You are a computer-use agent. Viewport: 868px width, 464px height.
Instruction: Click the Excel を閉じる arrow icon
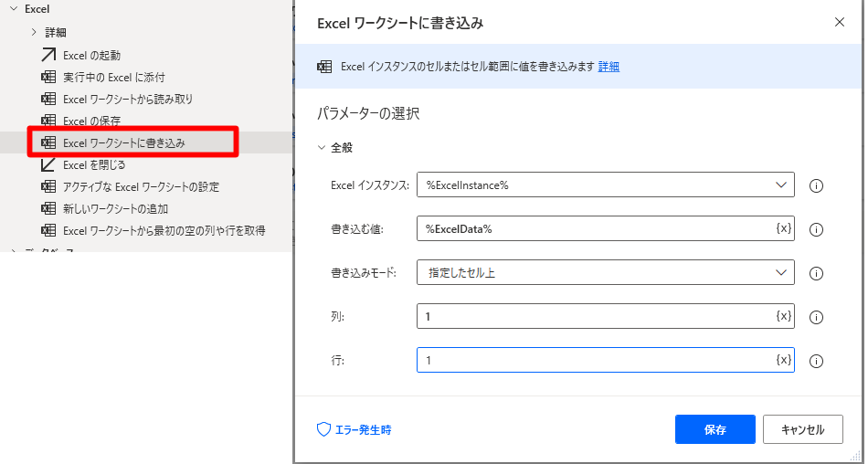coord(48,164)
